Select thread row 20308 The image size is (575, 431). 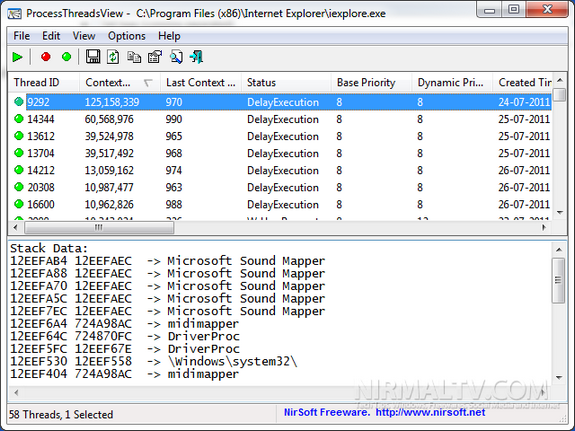280,187
